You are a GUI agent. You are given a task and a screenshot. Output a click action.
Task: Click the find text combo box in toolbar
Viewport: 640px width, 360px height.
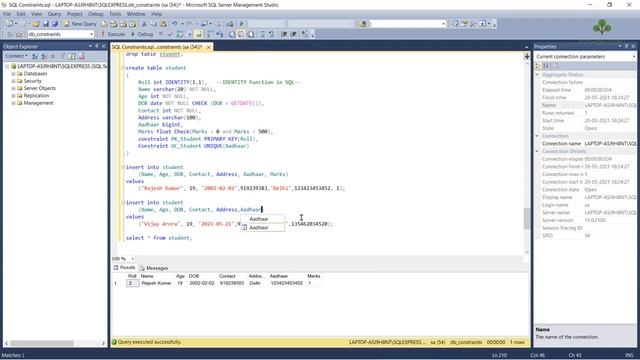[407, 24]
